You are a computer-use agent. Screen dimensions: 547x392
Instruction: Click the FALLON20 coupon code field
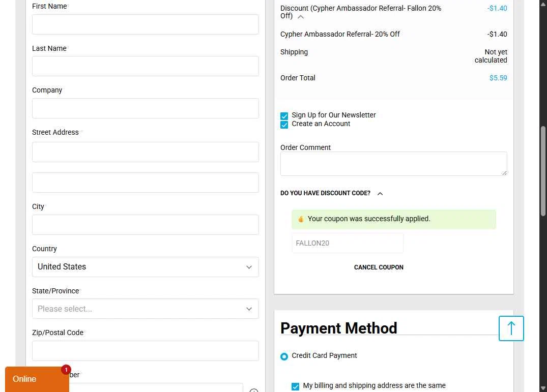point(348,243)
